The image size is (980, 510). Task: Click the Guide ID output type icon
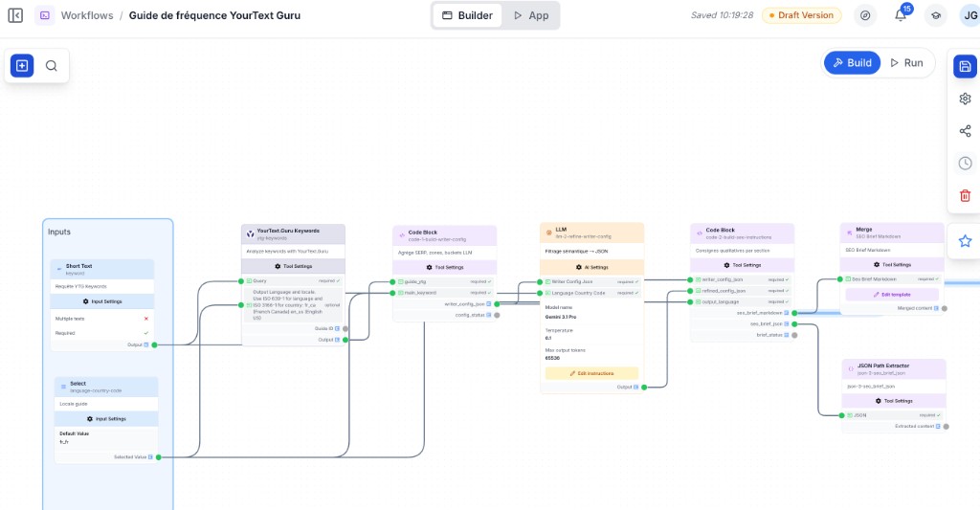tap(338, 329)
